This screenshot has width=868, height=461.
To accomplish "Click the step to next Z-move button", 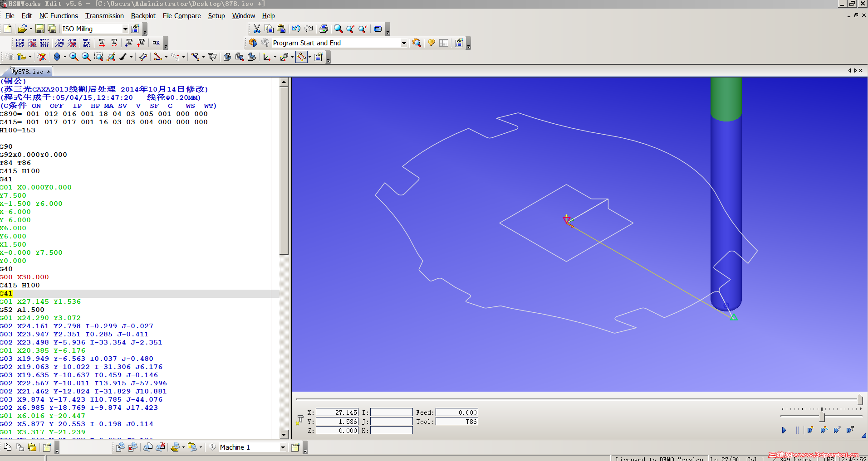I will [837, 430].
